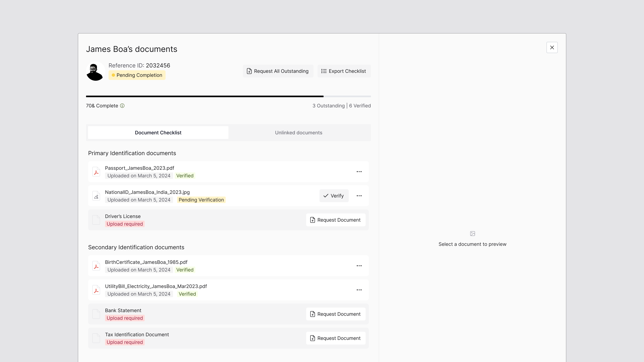Click the PDF icon beside BirthCertificate_JamesBoa_1985.pdf
The width and height of the screenshot is (644, 362).
96,266
